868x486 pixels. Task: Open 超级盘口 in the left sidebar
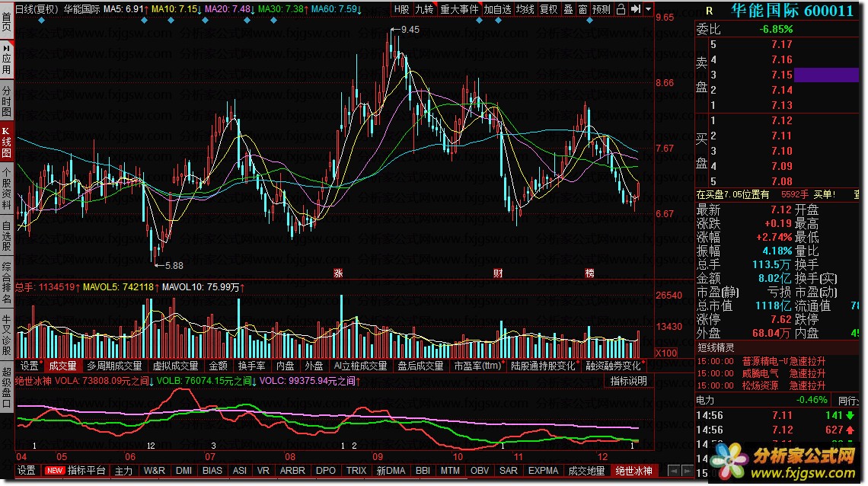[7, 385]
